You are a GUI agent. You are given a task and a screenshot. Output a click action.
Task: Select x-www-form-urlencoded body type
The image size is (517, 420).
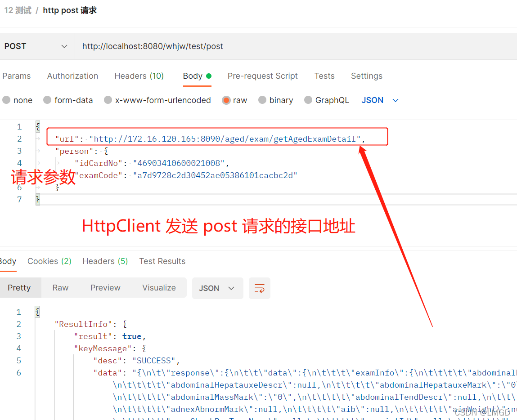click(x=108, y=100)
